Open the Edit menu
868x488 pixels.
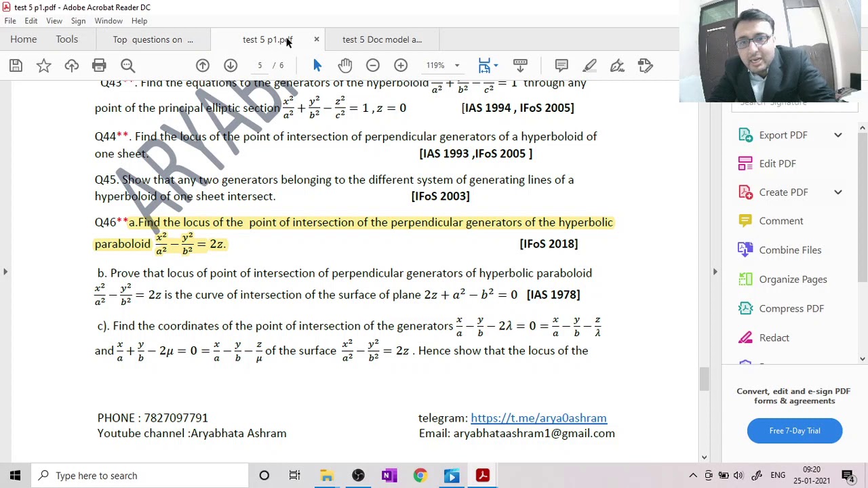[x=31, y=21]
